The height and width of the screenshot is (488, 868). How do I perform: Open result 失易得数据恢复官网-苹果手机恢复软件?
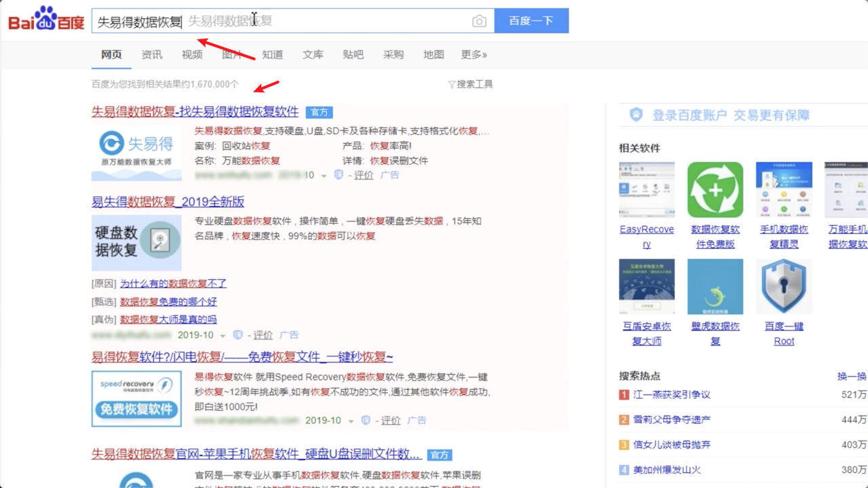[x=256, y=454]
